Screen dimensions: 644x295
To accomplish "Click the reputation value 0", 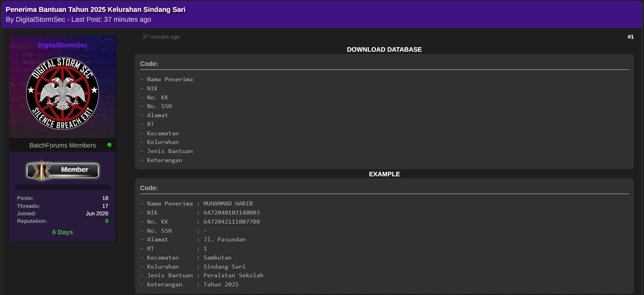I will (107, 221).
